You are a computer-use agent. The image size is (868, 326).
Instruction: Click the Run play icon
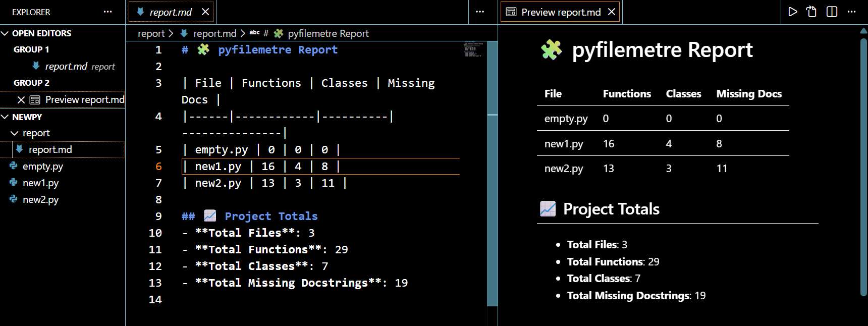point(792,12)
